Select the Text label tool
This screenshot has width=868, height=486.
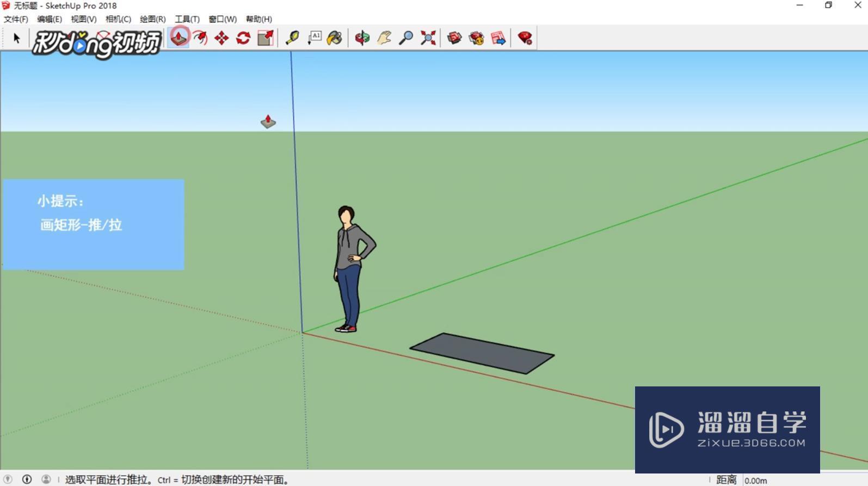[314, 38]
